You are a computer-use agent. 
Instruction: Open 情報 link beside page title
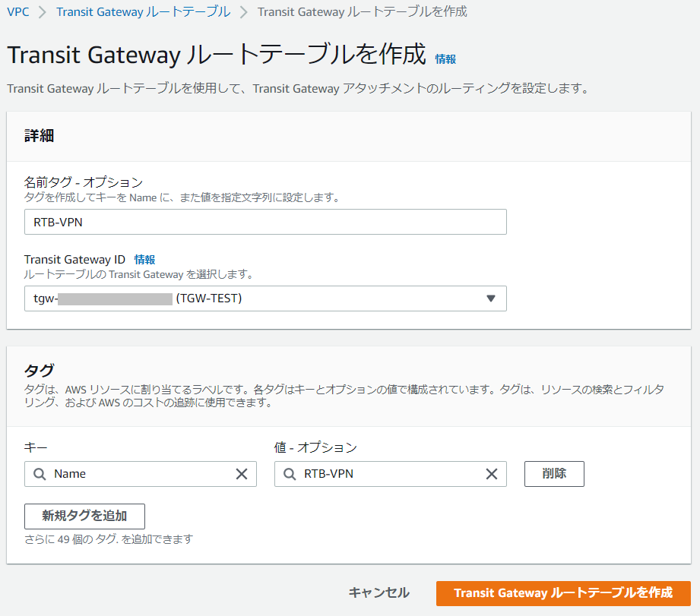tap(445, 59)
